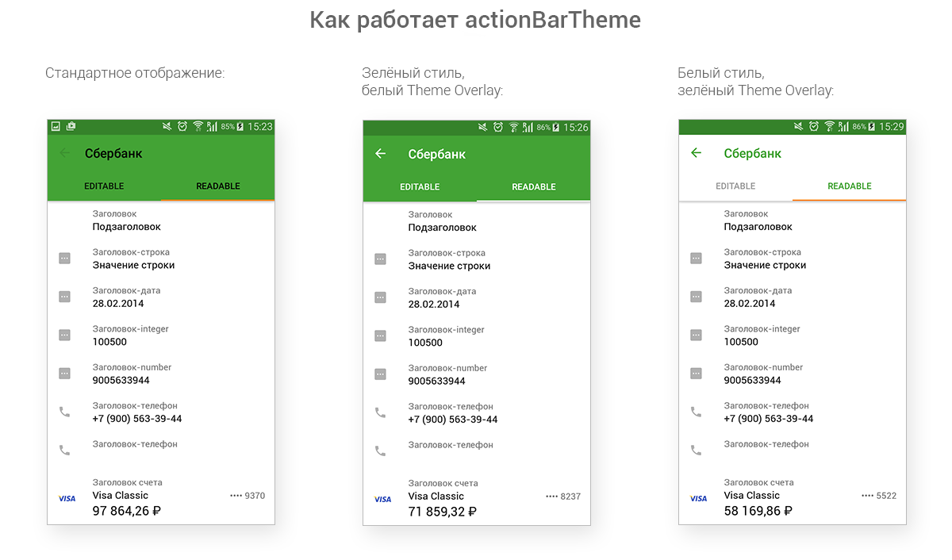The image size is (952, 560).
Task: Tap phone icon beside +7 number, 15:26 phone
Action: [x=381, y=412]
